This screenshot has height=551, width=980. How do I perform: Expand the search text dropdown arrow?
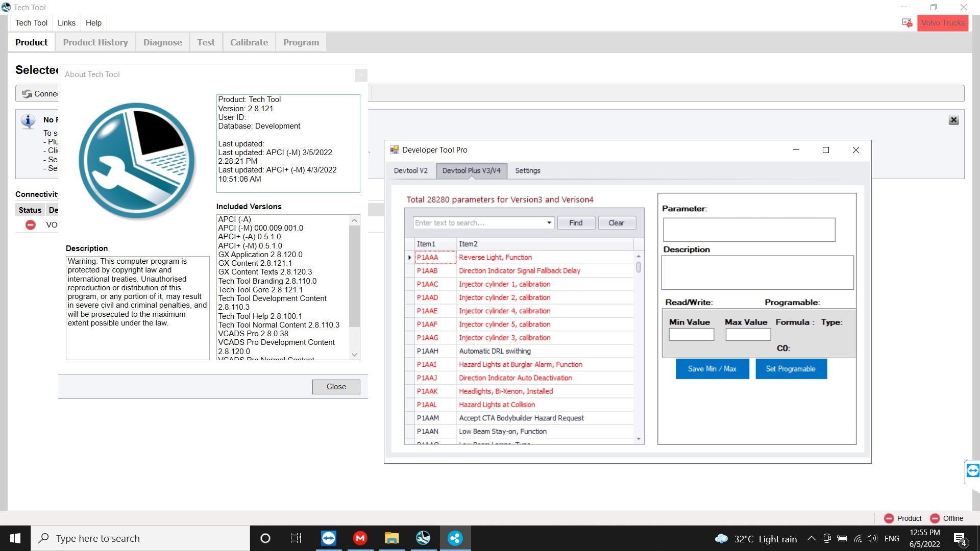[549, 223]
